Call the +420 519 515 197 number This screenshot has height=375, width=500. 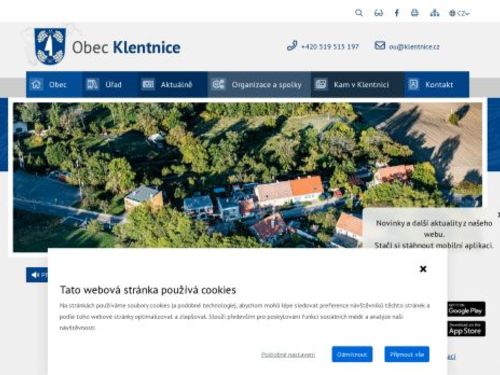pyautogui.click(x=330, y=47)
